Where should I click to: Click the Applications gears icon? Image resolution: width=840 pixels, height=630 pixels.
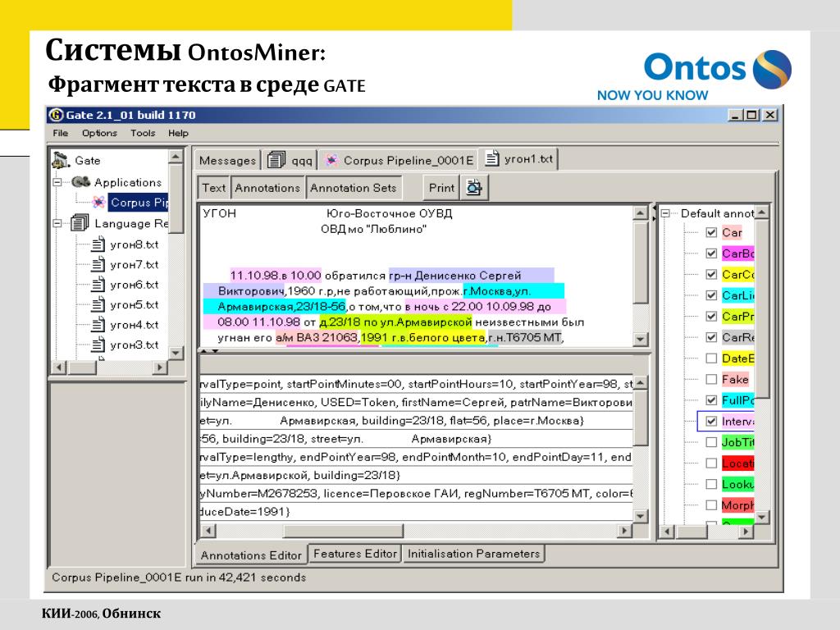81,182
